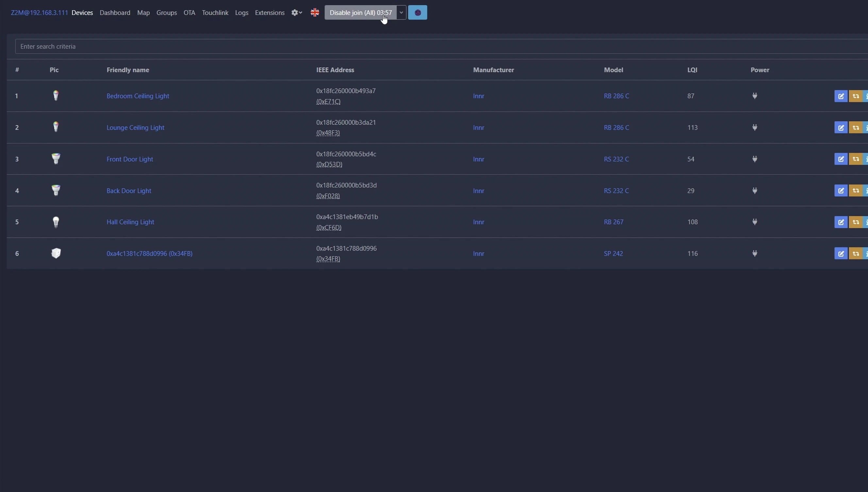Image resolution: width=868 pixels, height=492 pixels.
Task: Click mains power icon for SP 242 row
Action: 755,253
